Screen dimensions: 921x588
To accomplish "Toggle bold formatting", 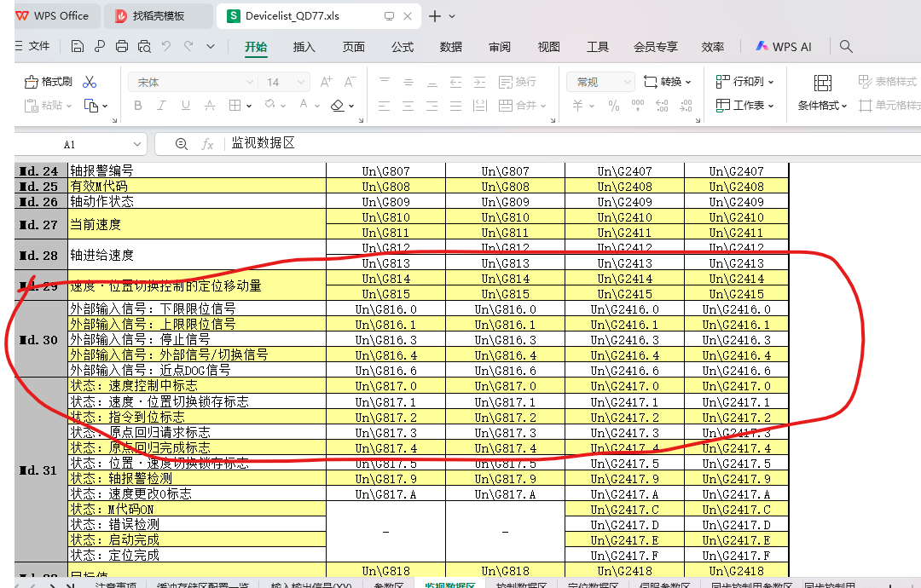I will pyautogui.click(x=138, y=106).
